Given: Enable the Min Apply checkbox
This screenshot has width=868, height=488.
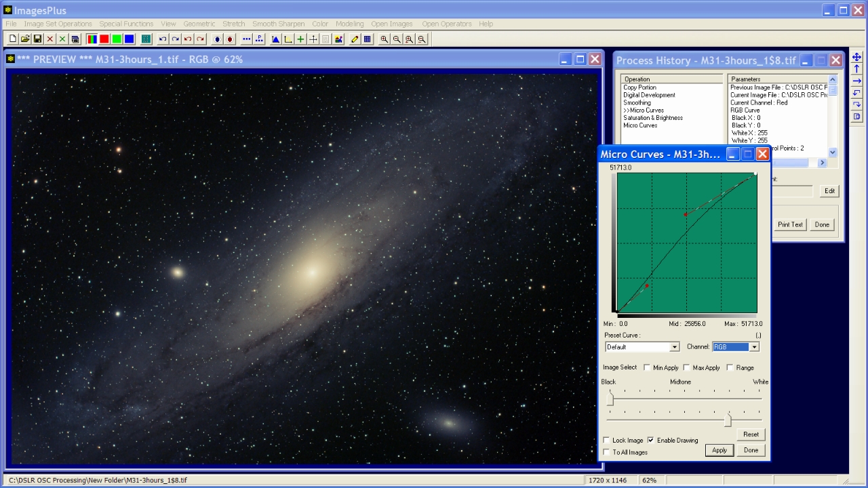Looking at the screenshot, I should [647, 367].
